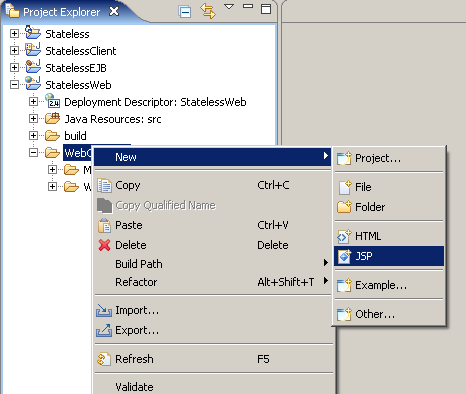Click the new File icon
This screenshot has height=394, width=466.
(345, 187)
